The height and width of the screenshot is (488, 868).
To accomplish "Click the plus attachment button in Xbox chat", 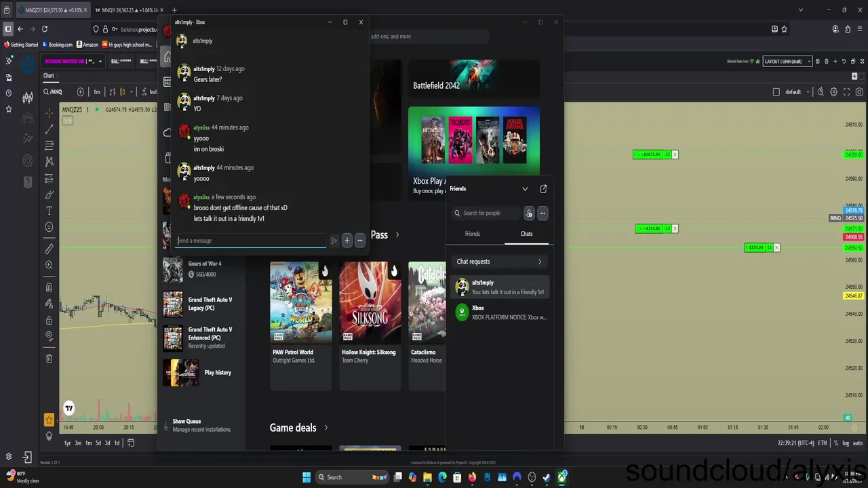I will [347, 241].
